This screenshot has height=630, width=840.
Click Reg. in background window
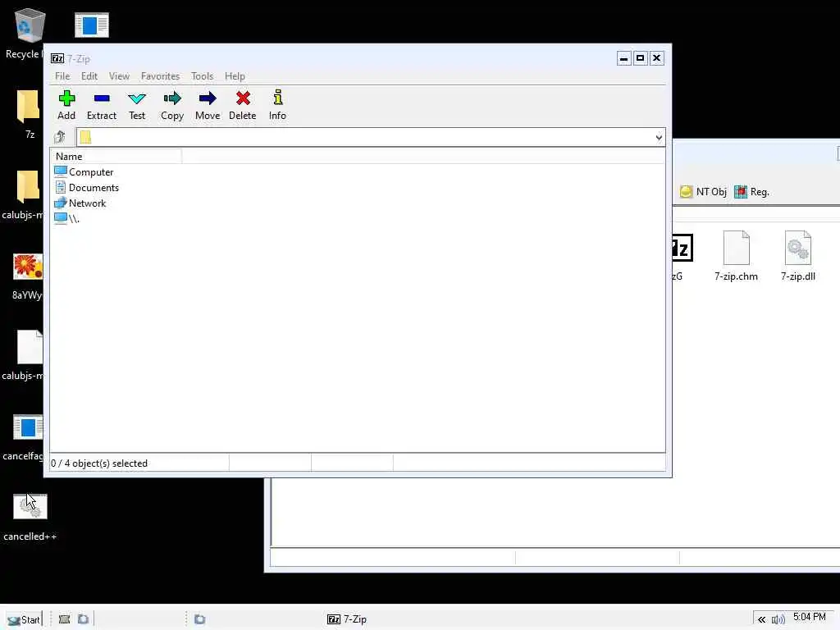[751, 192]
